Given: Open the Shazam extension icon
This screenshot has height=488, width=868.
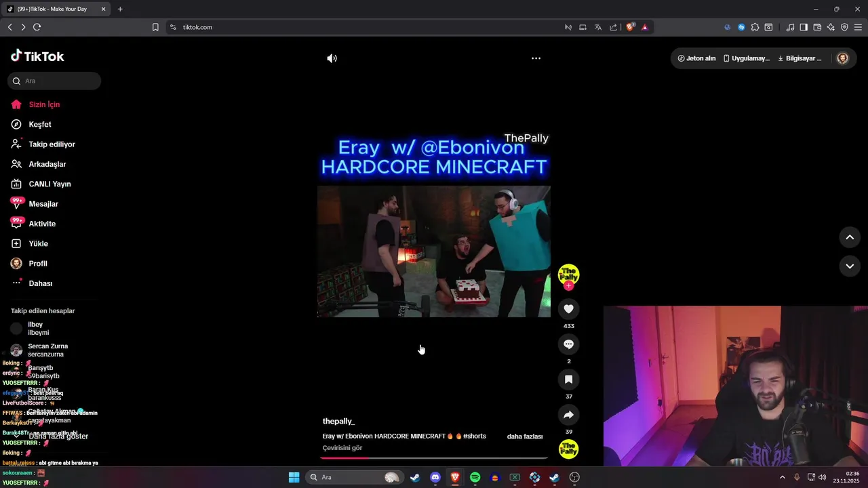Looking at the screenshot, I should tap(741, 27).
